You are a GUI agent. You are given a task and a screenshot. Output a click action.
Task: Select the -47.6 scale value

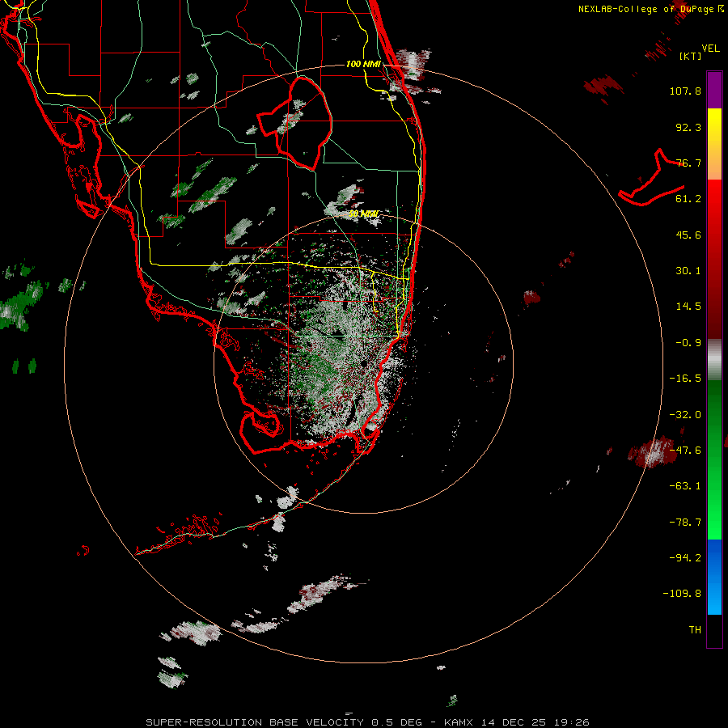(685, 451)
